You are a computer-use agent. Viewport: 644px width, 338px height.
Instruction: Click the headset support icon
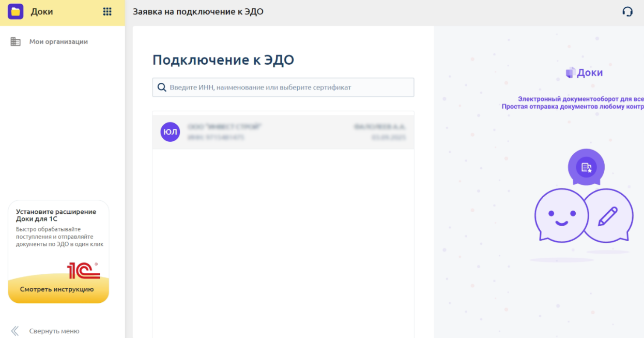[x=627, y=11]
